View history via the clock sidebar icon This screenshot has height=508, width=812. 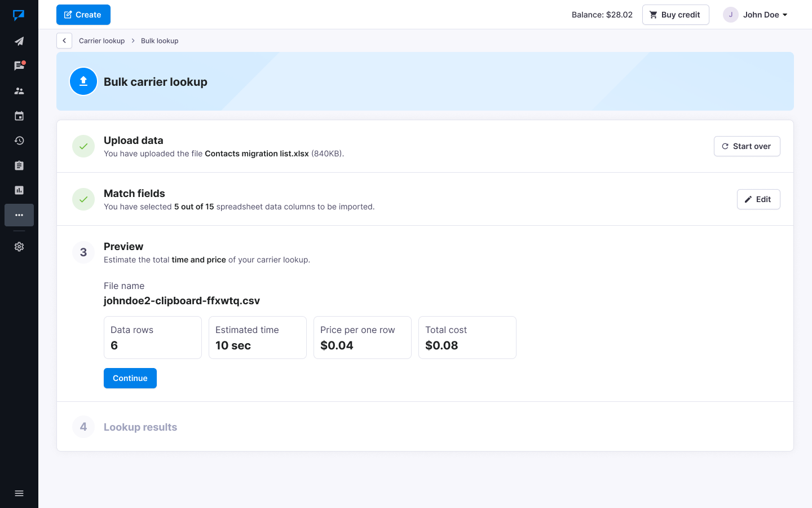click(19, 141)
